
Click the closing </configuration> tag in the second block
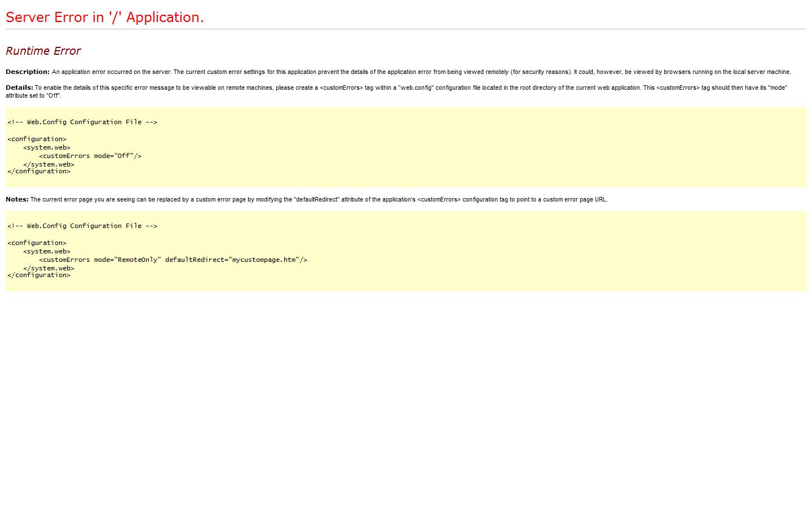click(39, 275)
